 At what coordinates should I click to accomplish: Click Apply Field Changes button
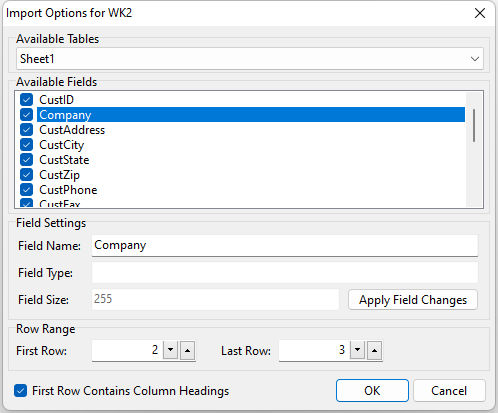point(413,300)
